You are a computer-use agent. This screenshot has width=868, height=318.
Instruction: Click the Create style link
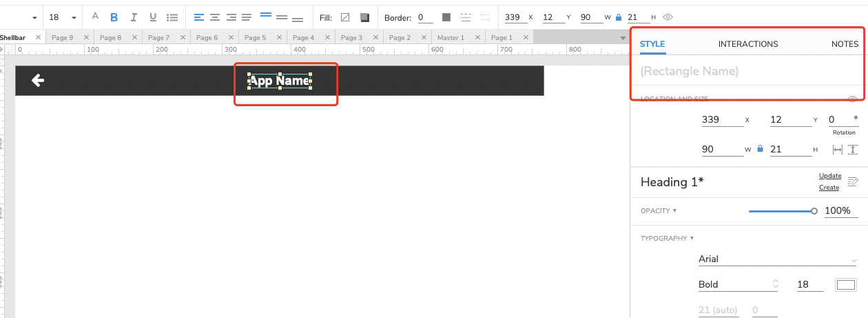pos(829,188)
